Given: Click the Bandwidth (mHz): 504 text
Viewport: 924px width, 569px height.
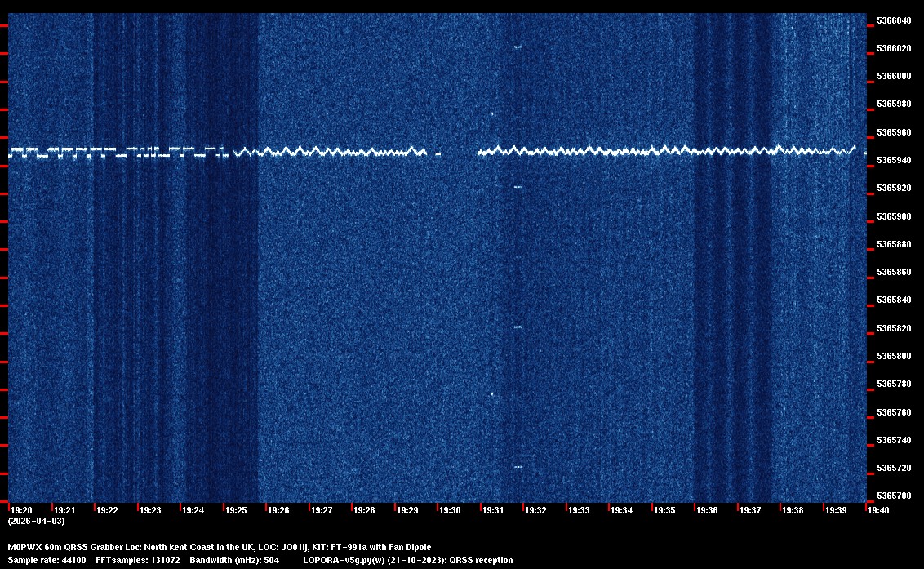Looking at the screenshot, I should (234, 560).
